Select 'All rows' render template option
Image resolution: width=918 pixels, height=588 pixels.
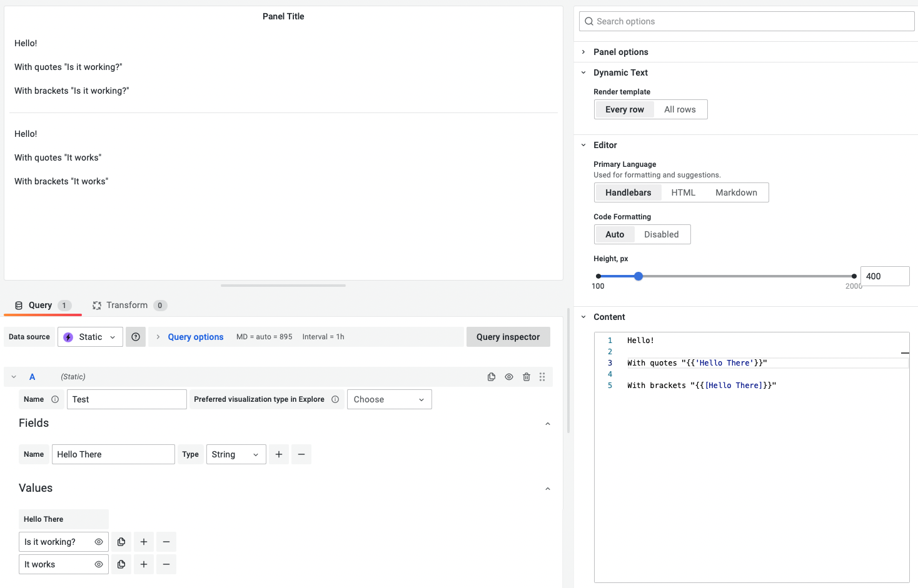[680, 109]
